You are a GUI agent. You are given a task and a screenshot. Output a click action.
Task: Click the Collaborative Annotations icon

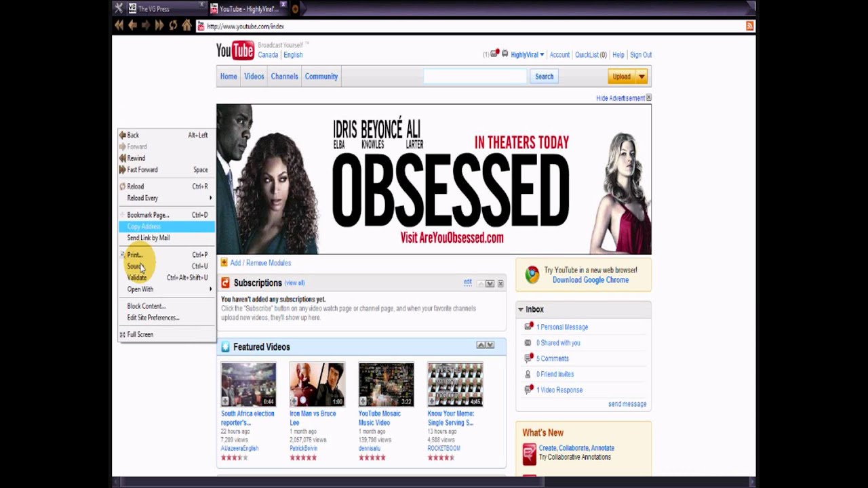(529, 453)
